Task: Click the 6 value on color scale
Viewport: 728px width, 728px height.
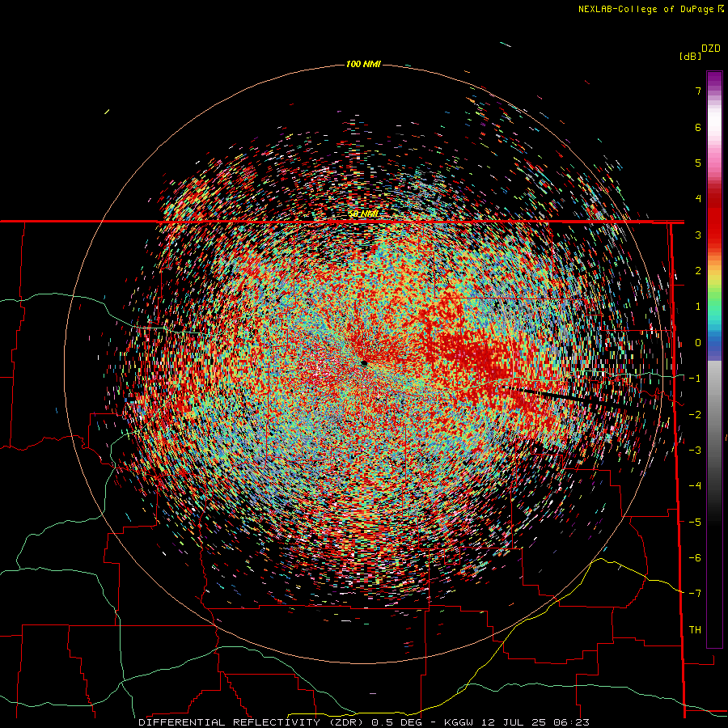Action: coord(698,127)
